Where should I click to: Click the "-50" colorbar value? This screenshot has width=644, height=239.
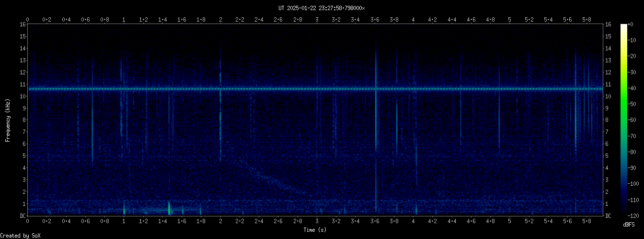pos(632,104)
